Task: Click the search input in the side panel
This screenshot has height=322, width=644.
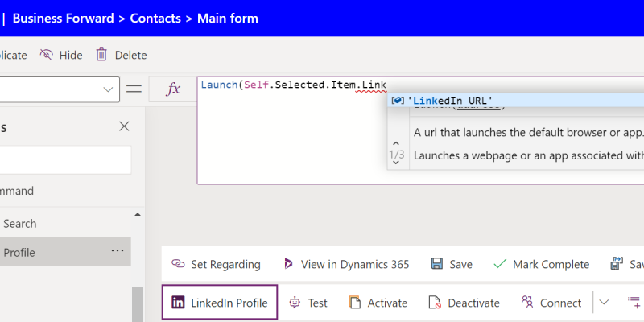Action: pyautogui.click(x=66, y=159)
